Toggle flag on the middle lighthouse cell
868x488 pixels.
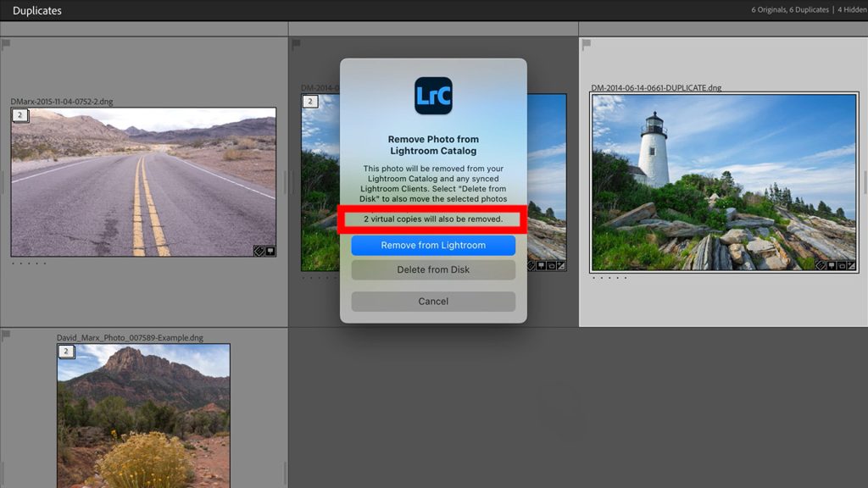(296, 44)
